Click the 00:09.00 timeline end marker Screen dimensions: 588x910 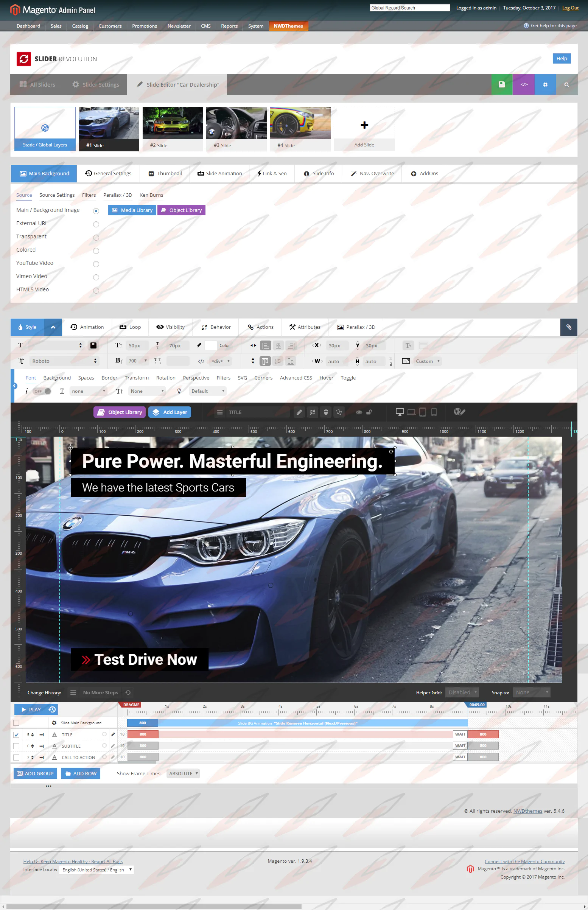click(x=476, y=705)
